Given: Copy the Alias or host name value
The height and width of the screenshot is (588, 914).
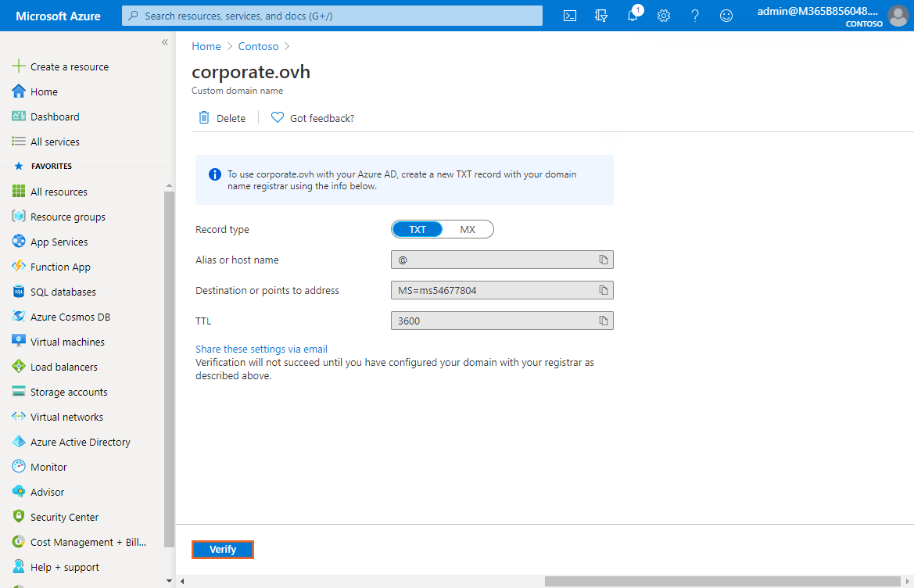Looking at the screenshot, I should (603, 260).
